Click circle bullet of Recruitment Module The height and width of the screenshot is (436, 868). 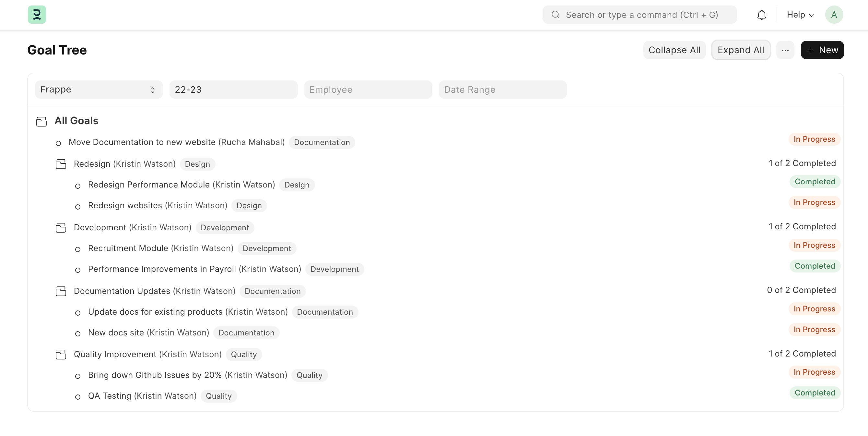tap(78, 249)
